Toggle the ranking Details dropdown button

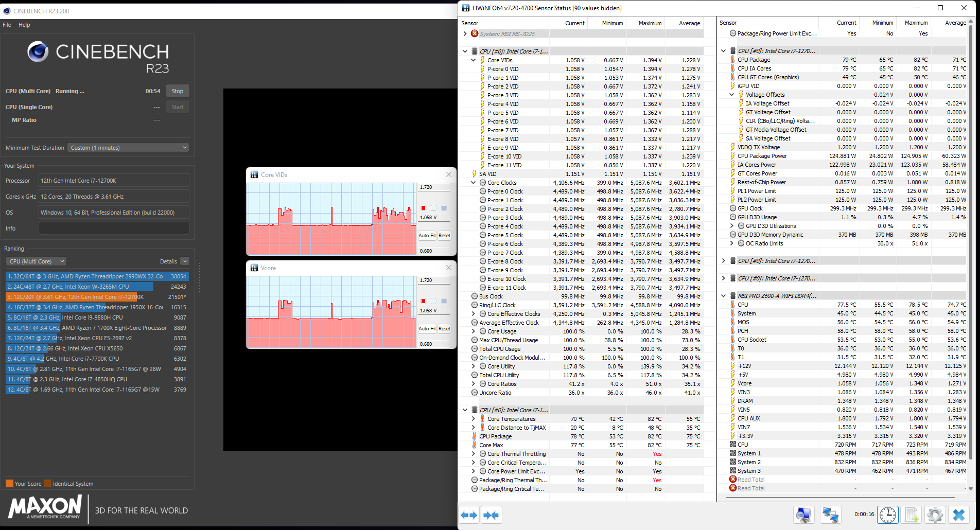185,261
